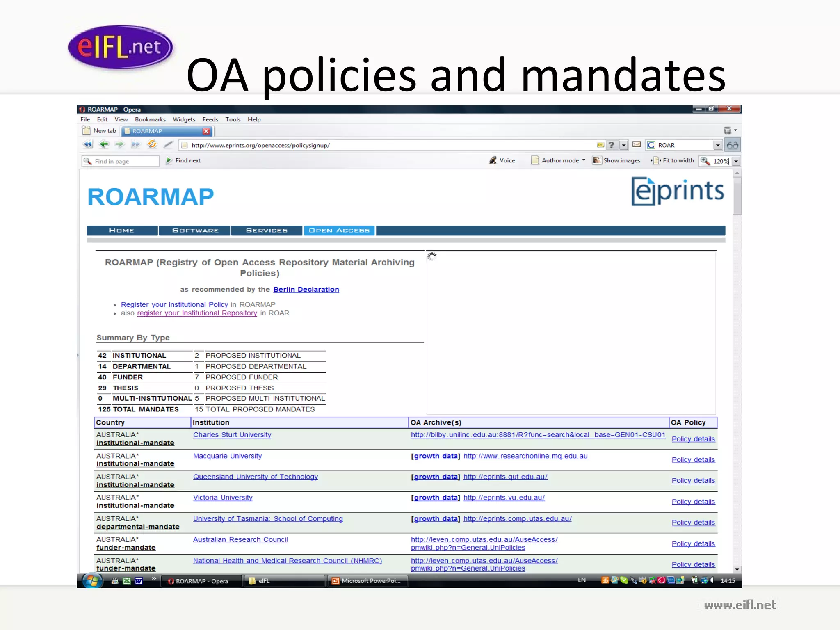Click the Rewind navigation arrow
The image size is (840, 630).
(88, 144)
